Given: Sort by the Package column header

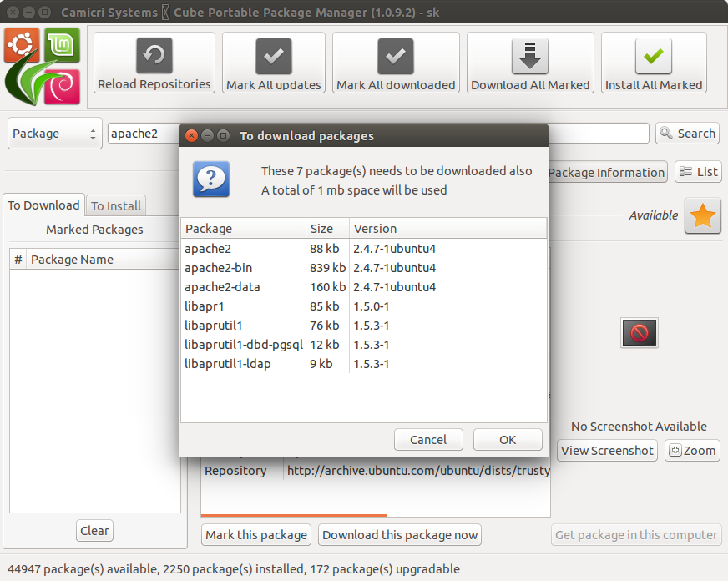Looking at the screenshot, I should coord(243,229).
